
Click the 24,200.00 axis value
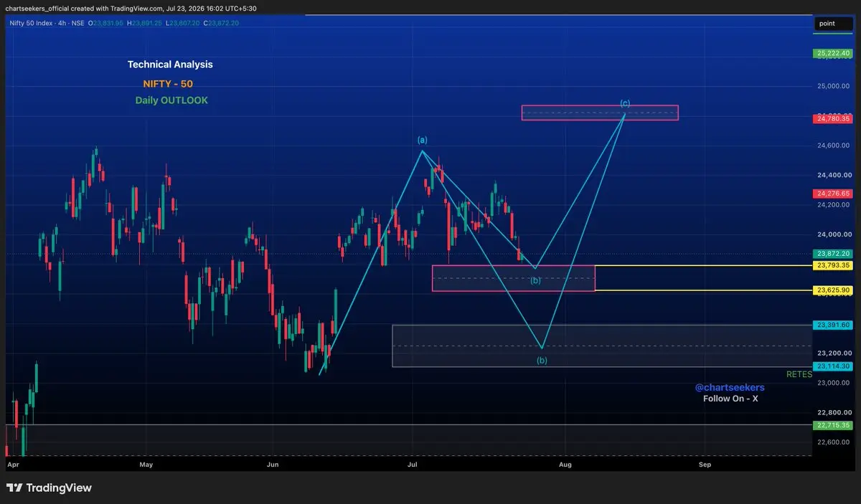click(833, 205)
